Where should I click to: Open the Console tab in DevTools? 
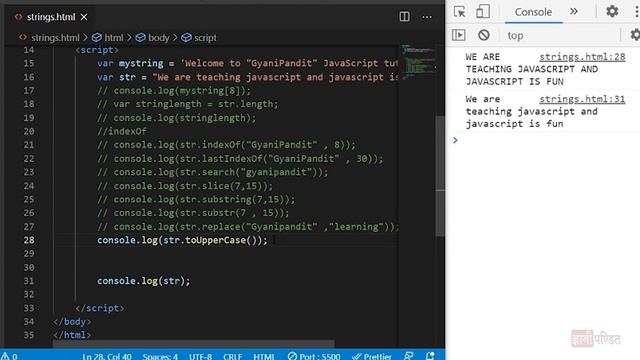533,12
